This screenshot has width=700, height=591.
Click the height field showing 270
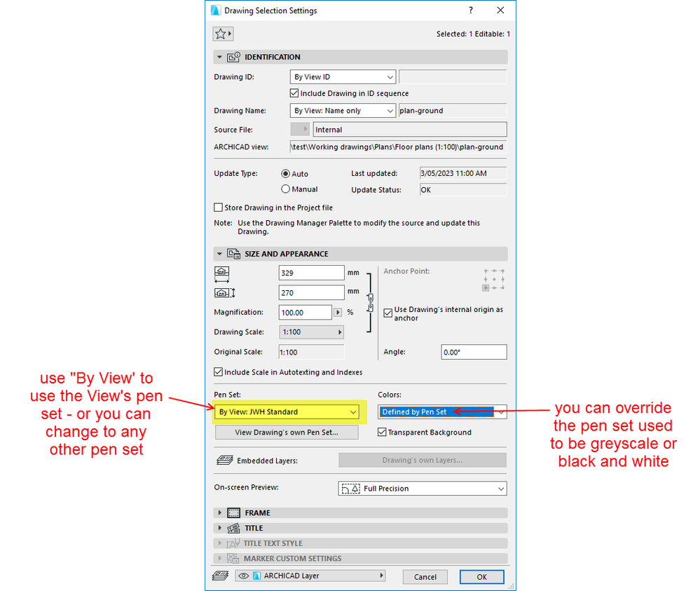pyautogui.click(x=311, y=292)
